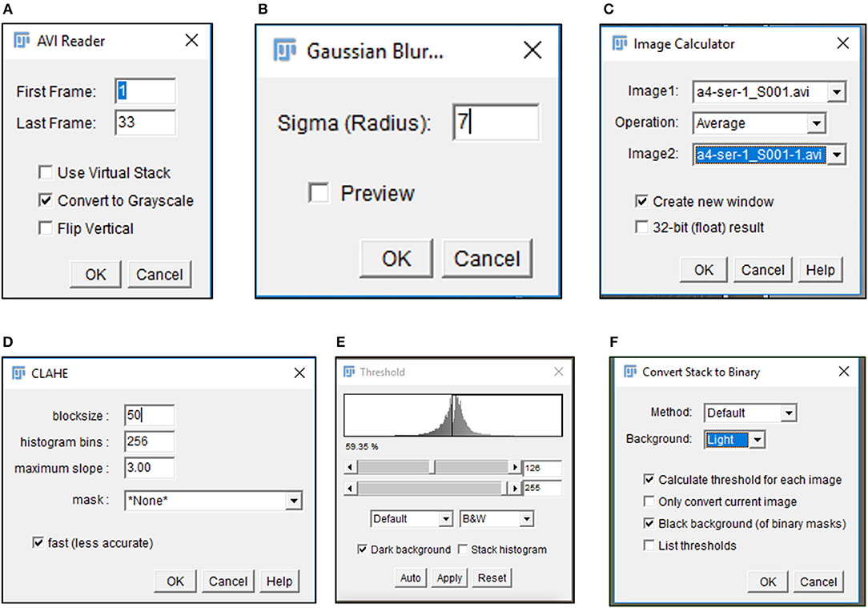Close the Threshold window

pos(559,372)
